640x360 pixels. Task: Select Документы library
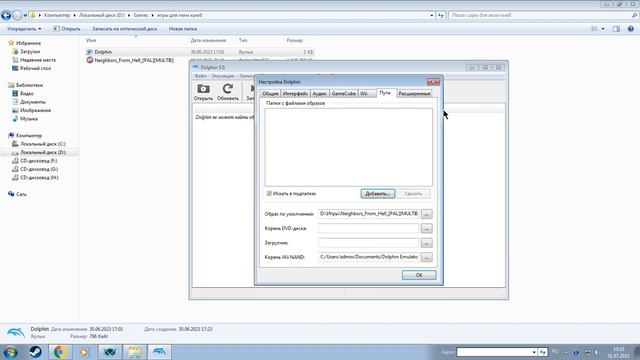(33, 102)
